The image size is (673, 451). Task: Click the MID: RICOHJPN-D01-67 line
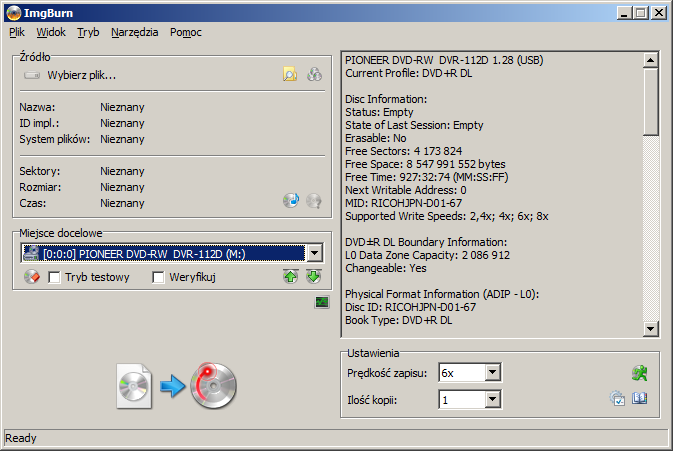click(403, 203)
